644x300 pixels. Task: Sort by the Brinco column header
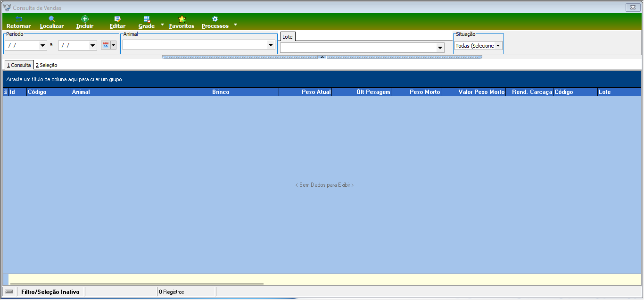pyautogui.click(x=245, y=92)
